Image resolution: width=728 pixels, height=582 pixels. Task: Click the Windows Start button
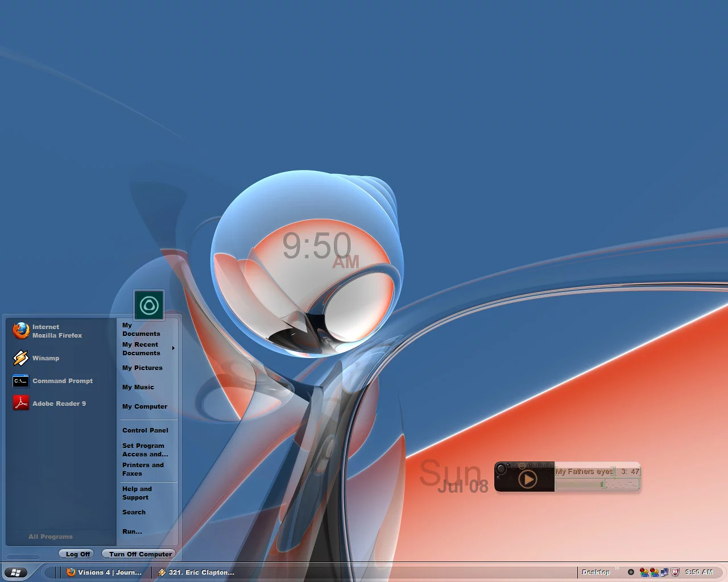click(x=16, y=572)
